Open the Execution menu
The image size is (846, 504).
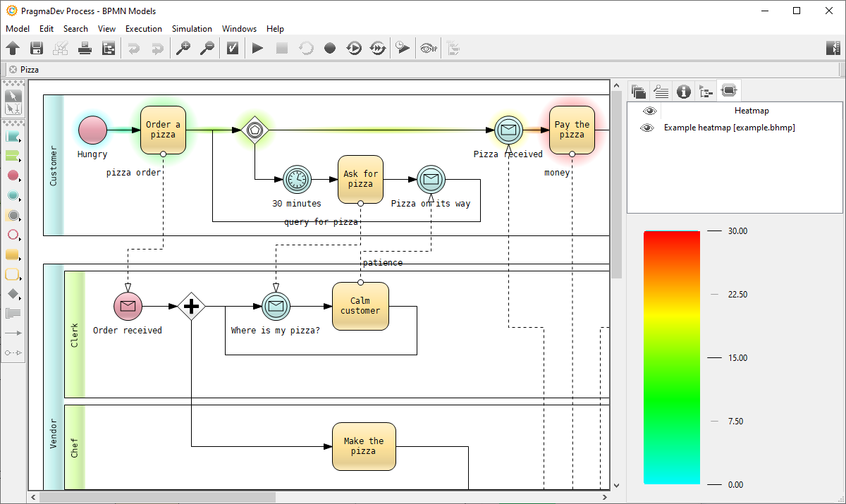click(x=144, y=29)
